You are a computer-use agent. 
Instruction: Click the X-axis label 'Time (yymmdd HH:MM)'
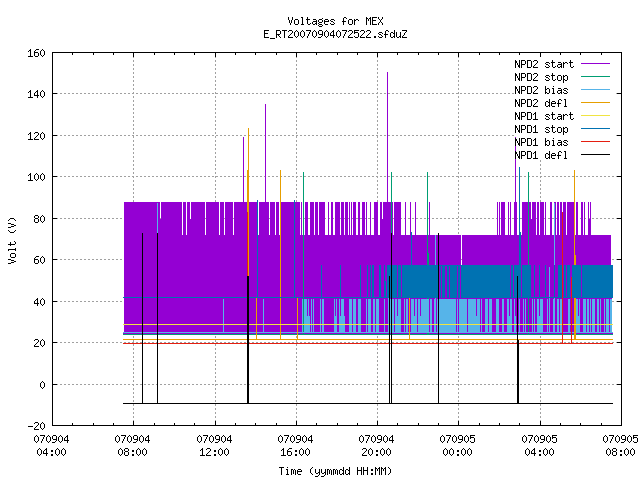pyautogui.click(x=335, y=471)
